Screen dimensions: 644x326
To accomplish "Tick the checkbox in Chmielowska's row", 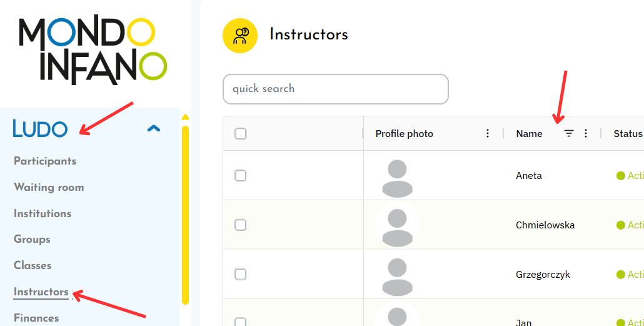I will (x=241, y=225).
